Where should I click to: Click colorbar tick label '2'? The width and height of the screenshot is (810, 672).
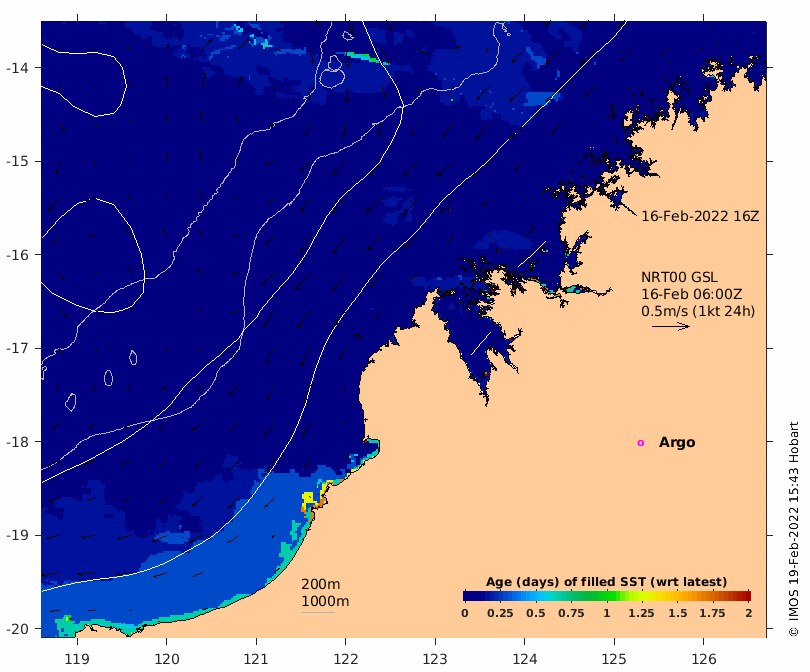pos(749,613)
